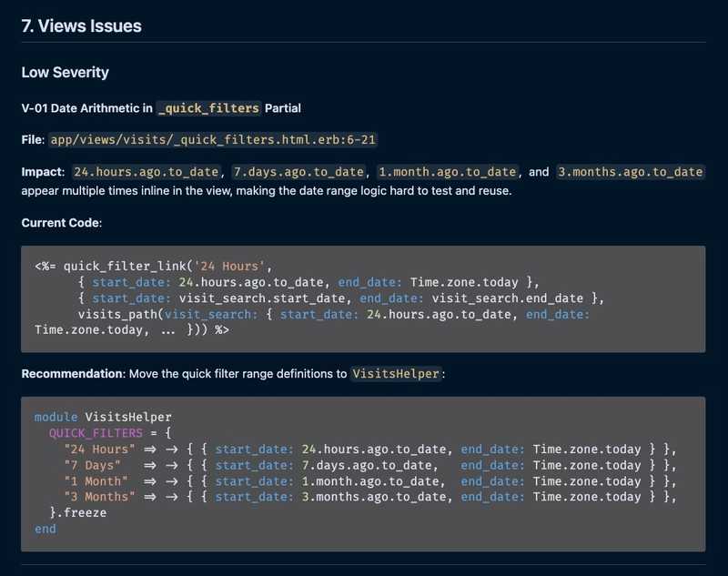The image size is (728, 576).
Task: Click the 'Recommendation:' label
Action: coord(74,374)
